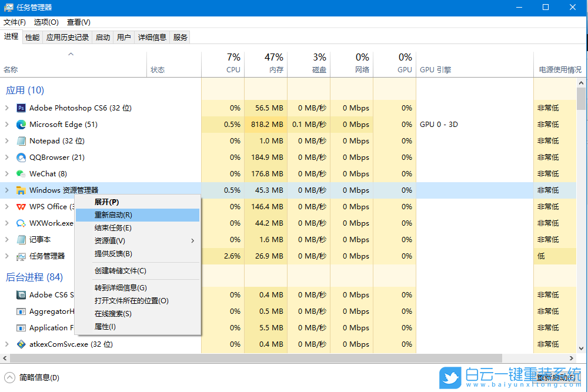588x392 pixels.
Task: Click the WeChat process icon
Action: [x=21, y=173]
